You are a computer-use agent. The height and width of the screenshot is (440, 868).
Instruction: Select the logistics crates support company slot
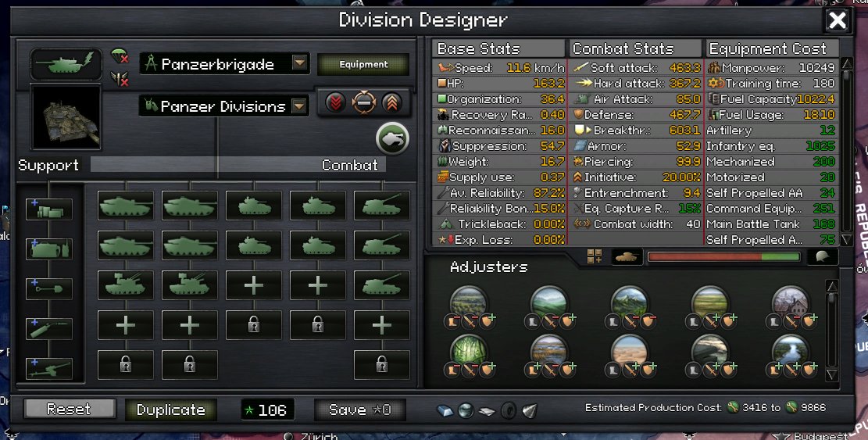point(48,209)
